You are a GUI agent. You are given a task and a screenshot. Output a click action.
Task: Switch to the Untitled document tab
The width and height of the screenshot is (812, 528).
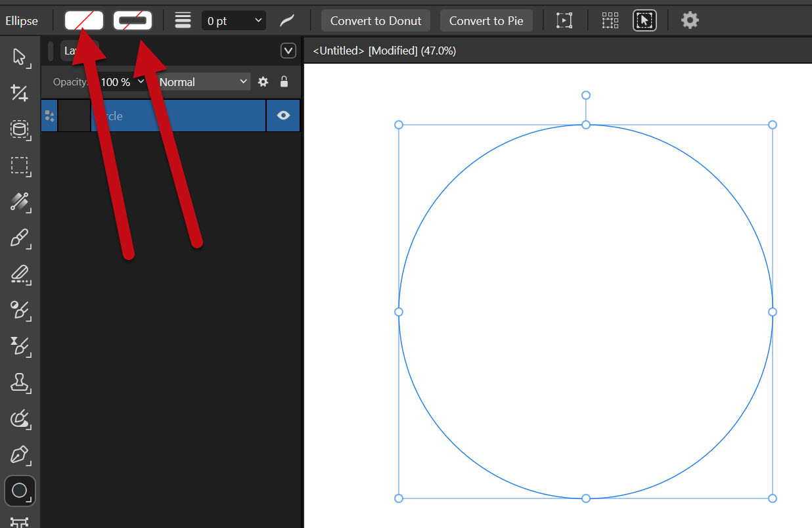[x=384, y=51]
